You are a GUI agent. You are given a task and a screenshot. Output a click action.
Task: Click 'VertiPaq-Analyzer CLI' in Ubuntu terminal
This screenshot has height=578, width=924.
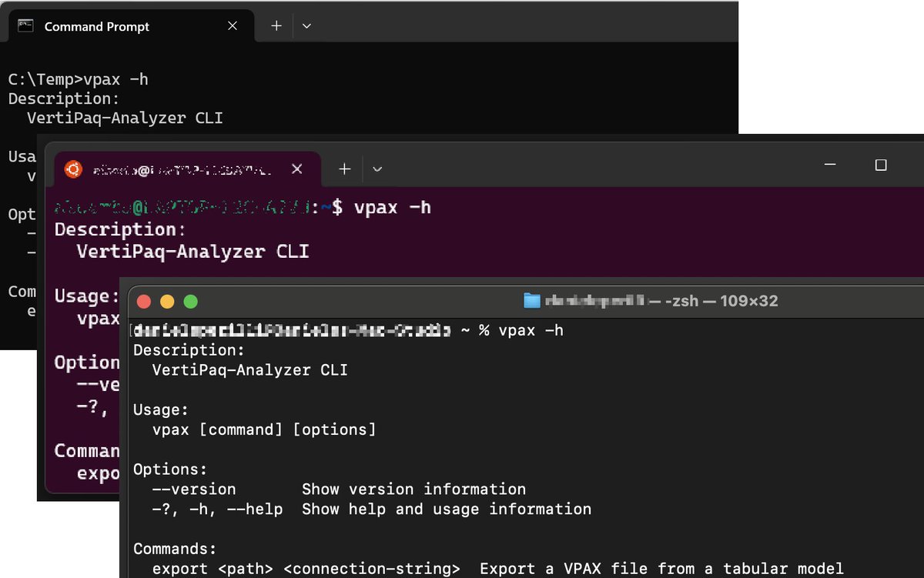click(192, 251)
